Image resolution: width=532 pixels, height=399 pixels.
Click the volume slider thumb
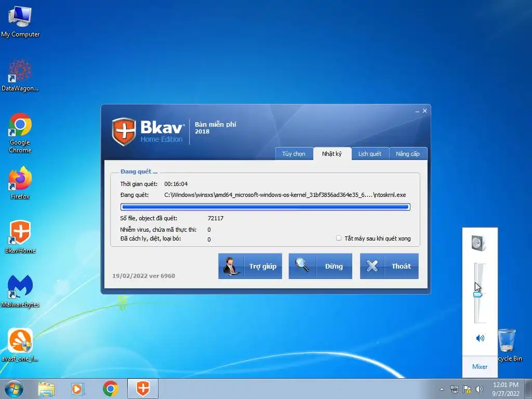478,295
